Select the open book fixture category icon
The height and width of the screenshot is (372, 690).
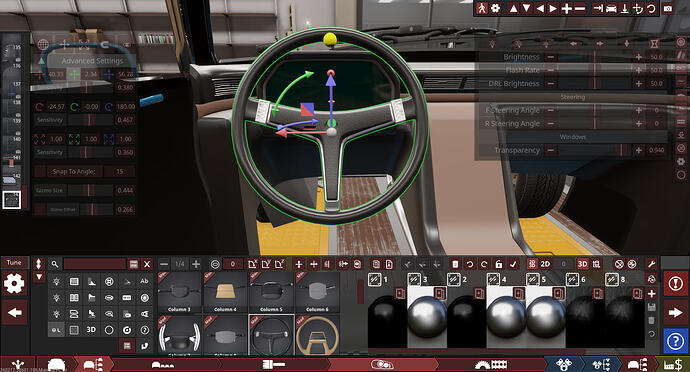[x=74, y=298]
